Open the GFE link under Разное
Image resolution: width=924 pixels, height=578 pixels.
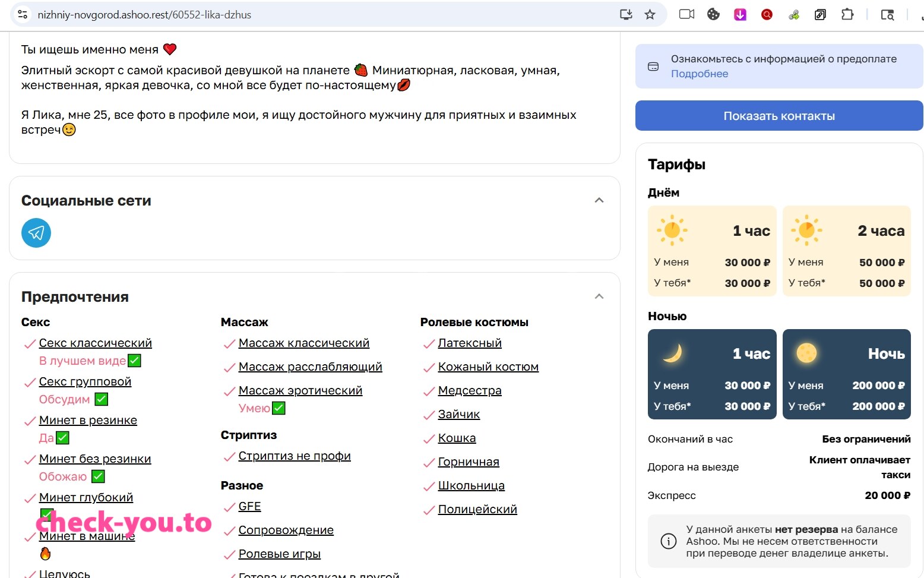[250, 506]
